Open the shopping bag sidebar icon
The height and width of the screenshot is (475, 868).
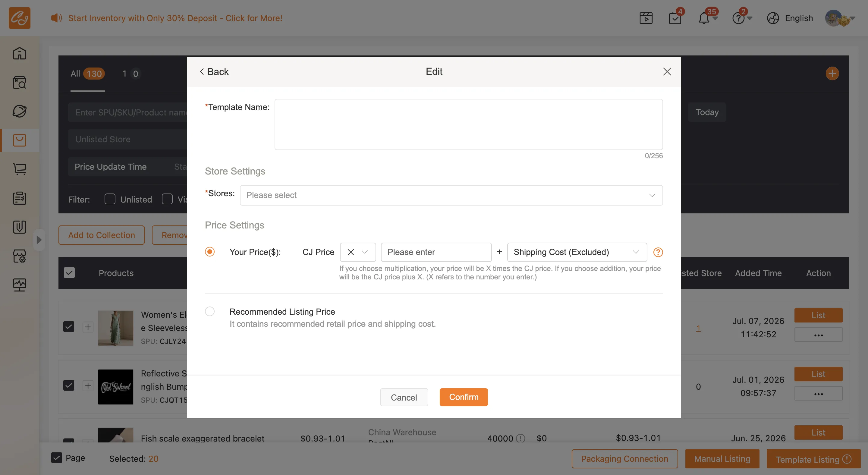19,140
